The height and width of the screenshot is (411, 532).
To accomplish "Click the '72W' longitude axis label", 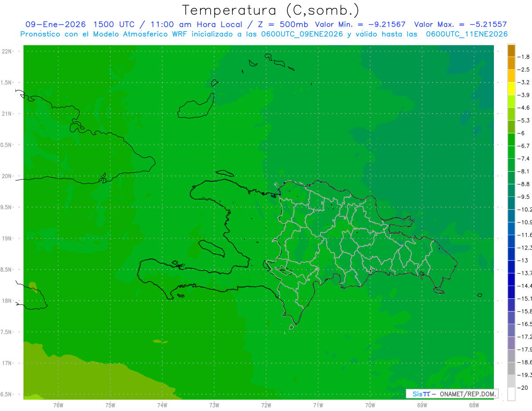I will tap(266, 405).
